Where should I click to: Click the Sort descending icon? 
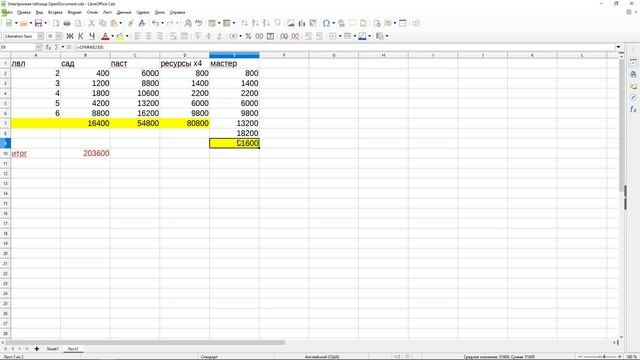point(266,23)
